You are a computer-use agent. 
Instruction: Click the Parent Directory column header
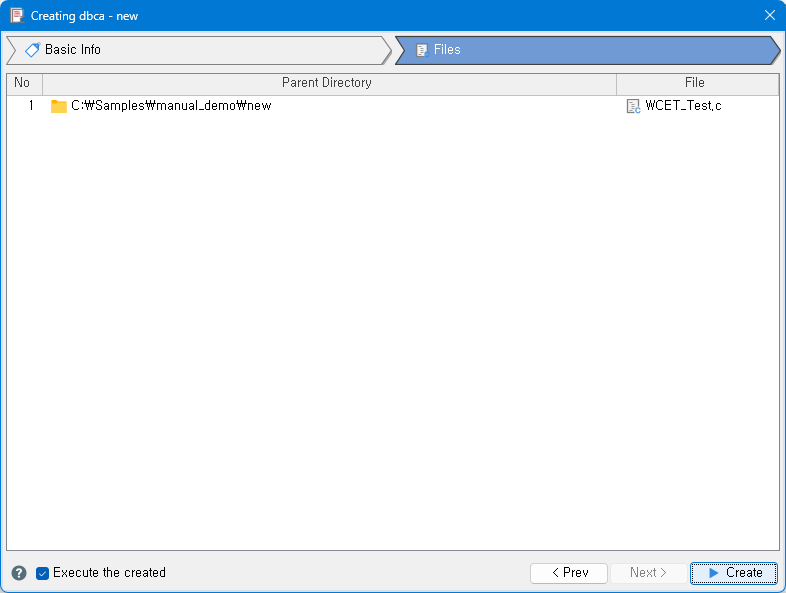(327, 83)
